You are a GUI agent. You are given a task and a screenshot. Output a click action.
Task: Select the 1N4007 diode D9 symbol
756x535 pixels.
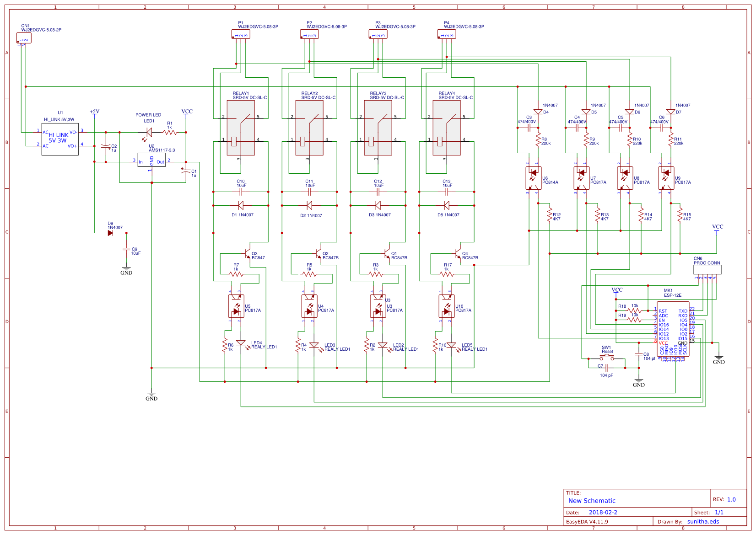point(111,233)
